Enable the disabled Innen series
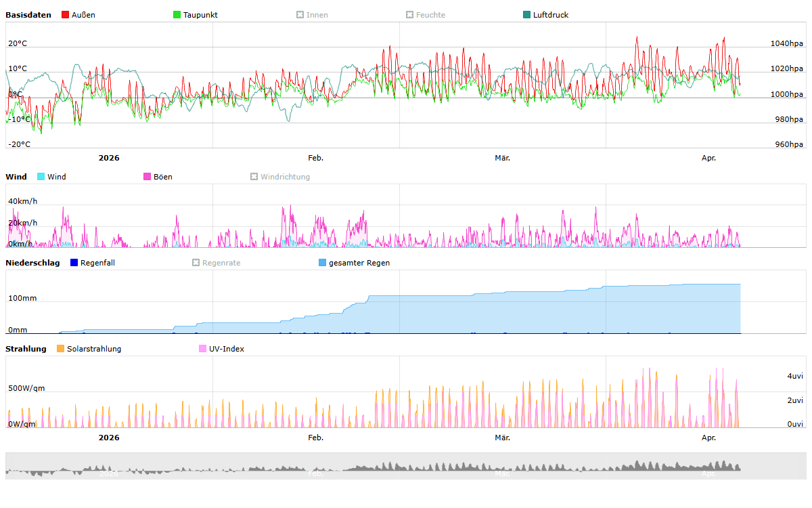812x508 pixels. point(312,15)
